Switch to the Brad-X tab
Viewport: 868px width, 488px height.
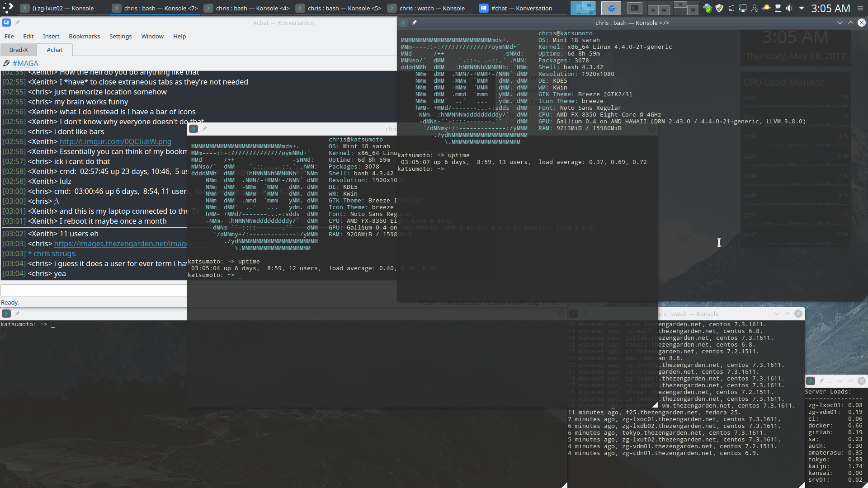(x=19, y=50)
